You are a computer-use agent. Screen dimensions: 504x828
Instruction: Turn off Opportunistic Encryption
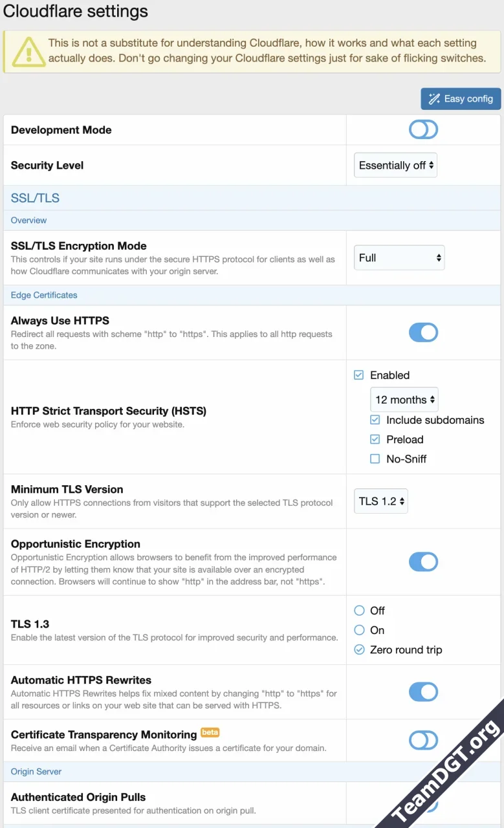click(x=423, y=561)
